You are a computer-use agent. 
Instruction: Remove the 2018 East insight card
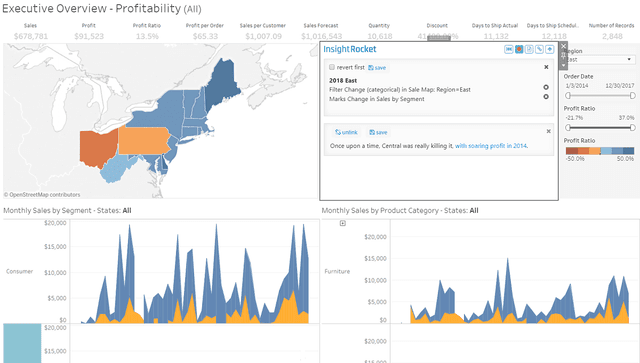[x=546, y=67]
